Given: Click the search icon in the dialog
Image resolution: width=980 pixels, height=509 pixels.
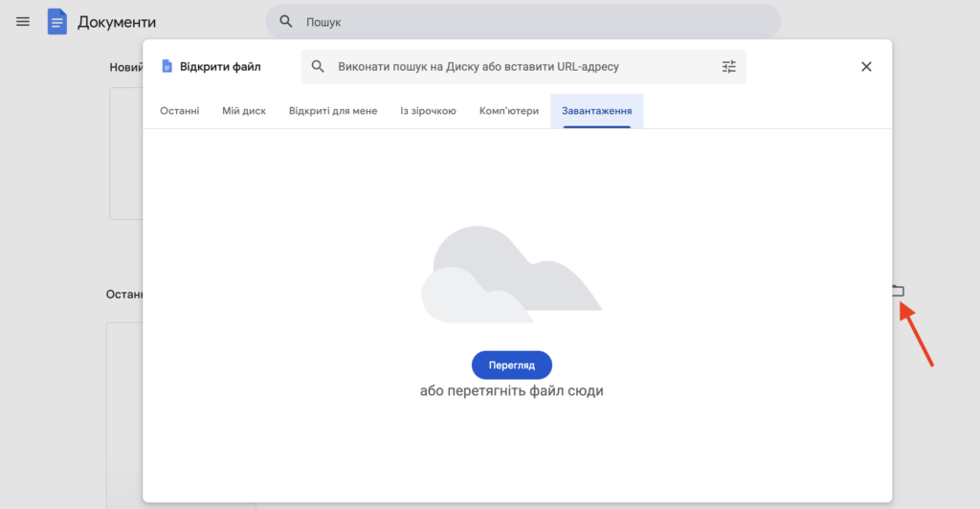Looking at the screenshot, I should pyautogui.click(x=319, y=67).
